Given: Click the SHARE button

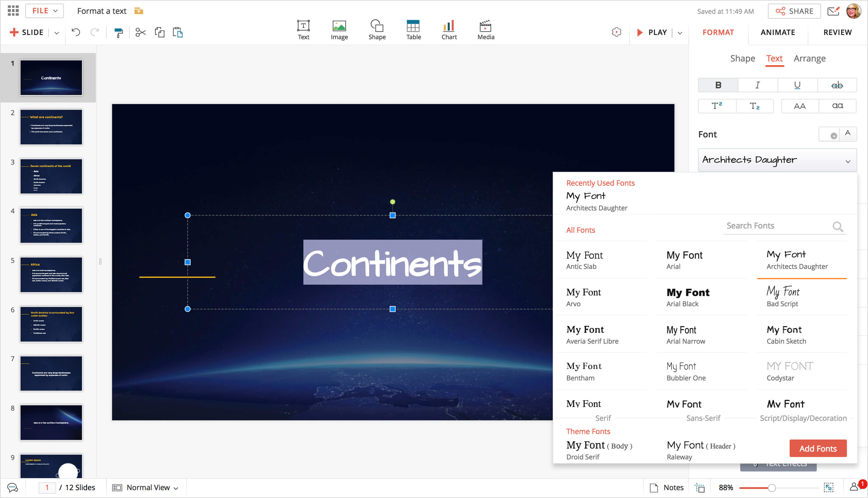Looking at the screenshot, I should tap(794, 11).
